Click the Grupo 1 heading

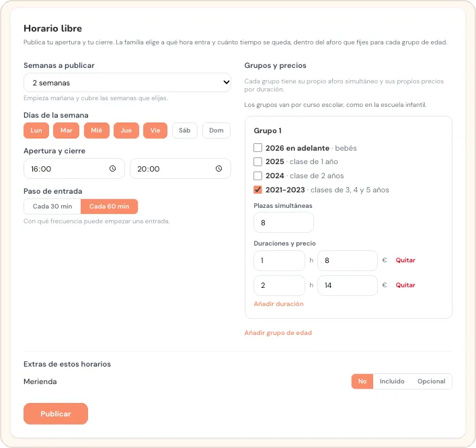[268, 130]
